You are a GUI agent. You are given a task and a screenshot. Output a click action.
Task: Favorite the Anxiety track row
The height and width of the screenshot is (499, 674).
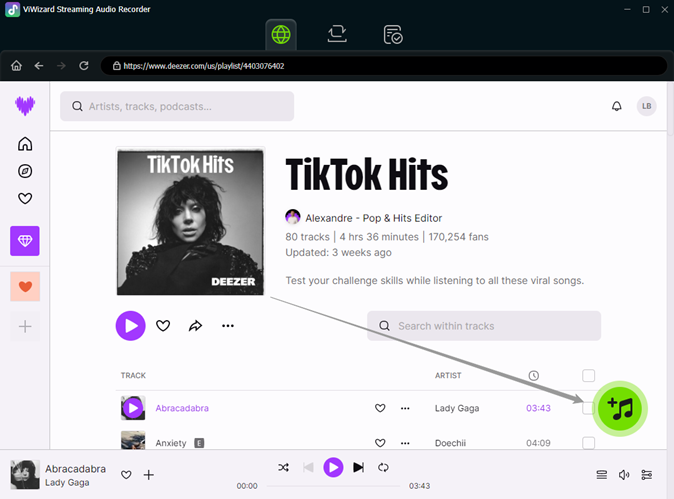(x=380, y=443)
